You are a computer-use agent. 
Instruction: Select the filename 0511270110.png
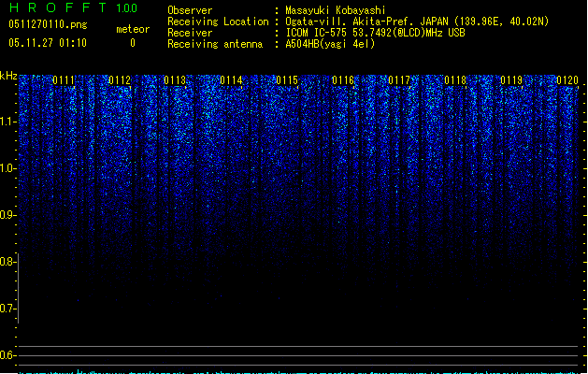(48, 24)
